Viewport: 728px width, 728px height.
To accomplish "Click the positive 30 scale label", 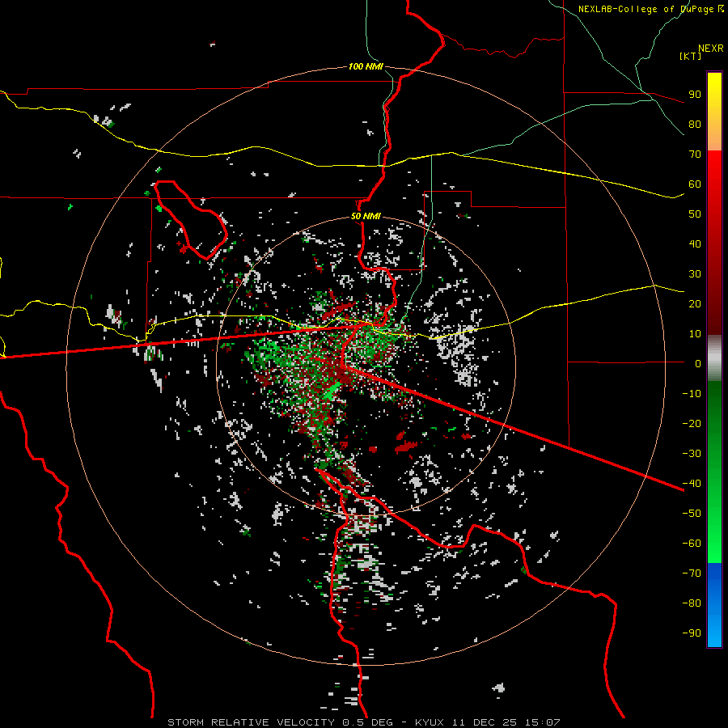I will click(695, 274).
